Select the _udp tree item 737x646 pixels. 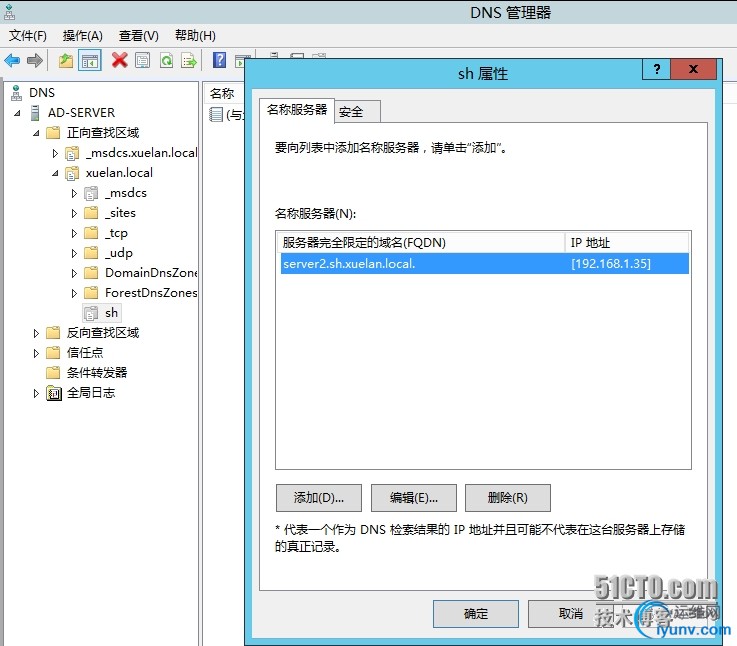[119, 253]
